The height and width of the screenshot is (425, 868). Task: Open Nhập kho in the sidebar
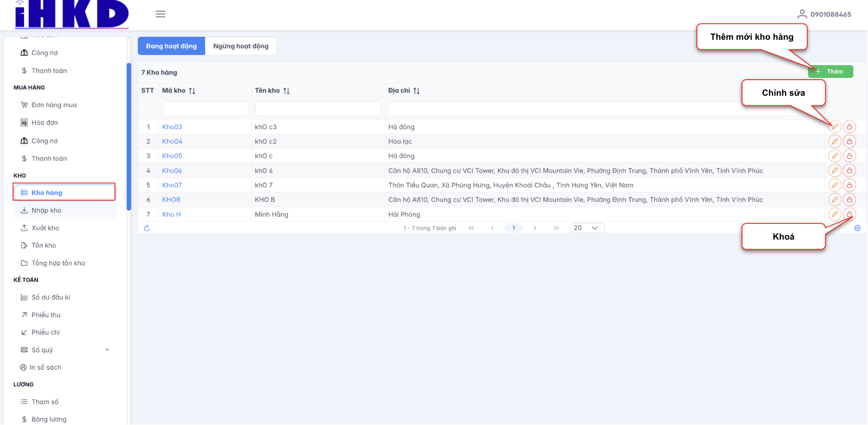46,210
